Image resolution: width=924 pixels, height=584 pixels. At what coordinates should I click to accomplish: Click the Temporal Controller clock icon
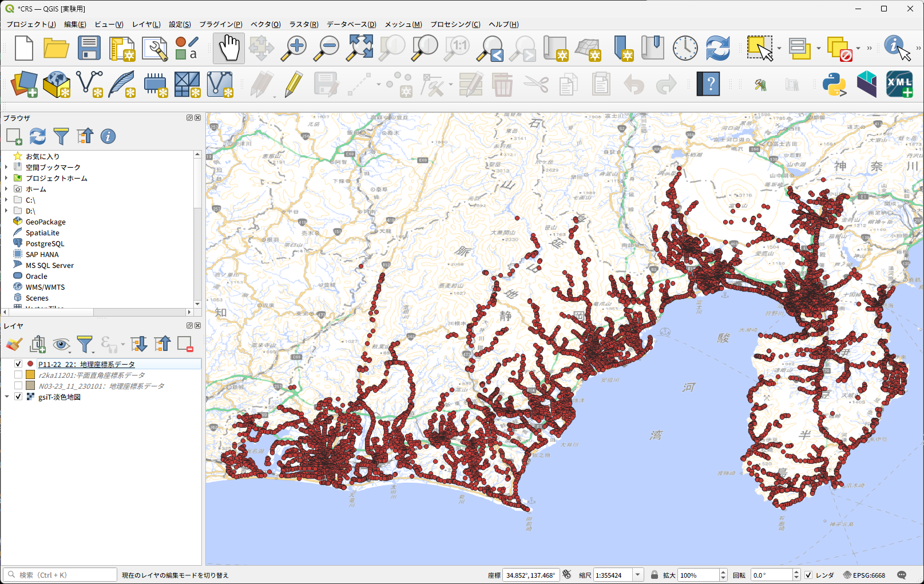coord(685,48)
